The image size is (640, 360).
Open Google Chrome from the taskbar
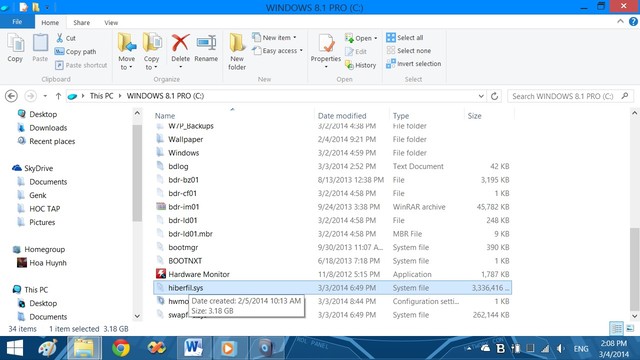[x=121, y=348]
